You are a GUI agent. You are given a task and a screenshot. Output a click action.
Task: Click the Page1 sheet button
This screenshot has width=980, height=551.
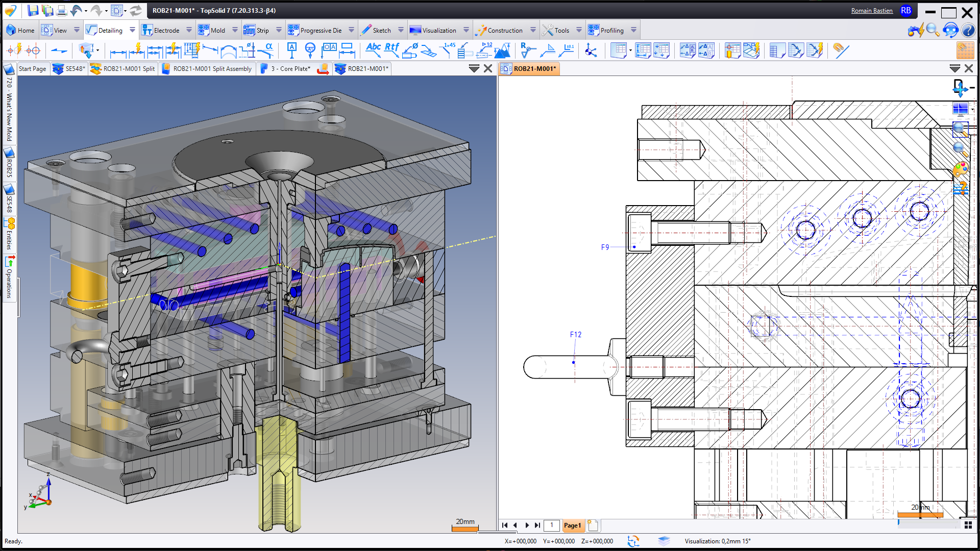572,525
